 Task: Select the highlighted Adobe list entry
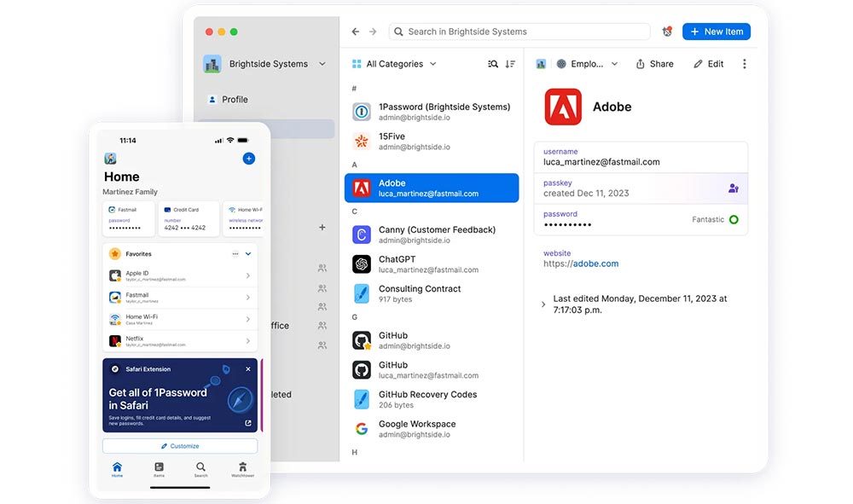tap(432, 188)
